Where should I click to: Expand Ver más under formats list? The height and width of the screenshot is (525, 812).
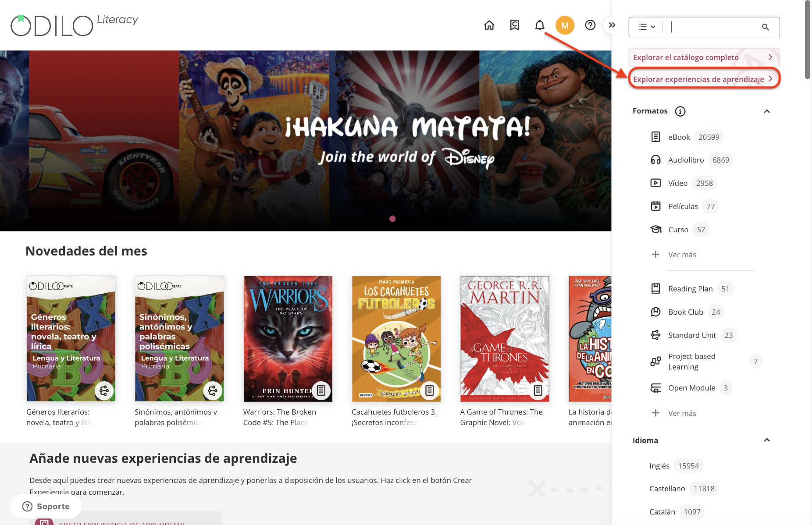(674, 255)
